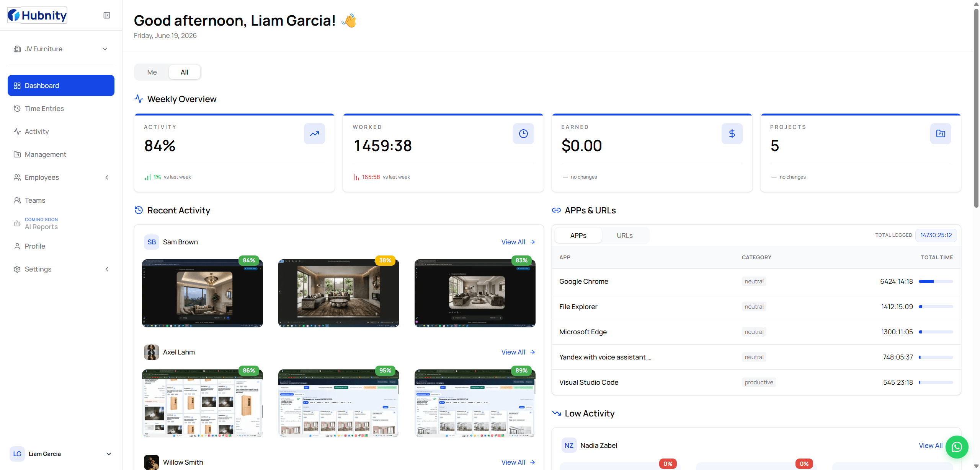The image size is (980, 470).
Task: Open Liam Garcia account menu
Action: [x=61, y=454]
